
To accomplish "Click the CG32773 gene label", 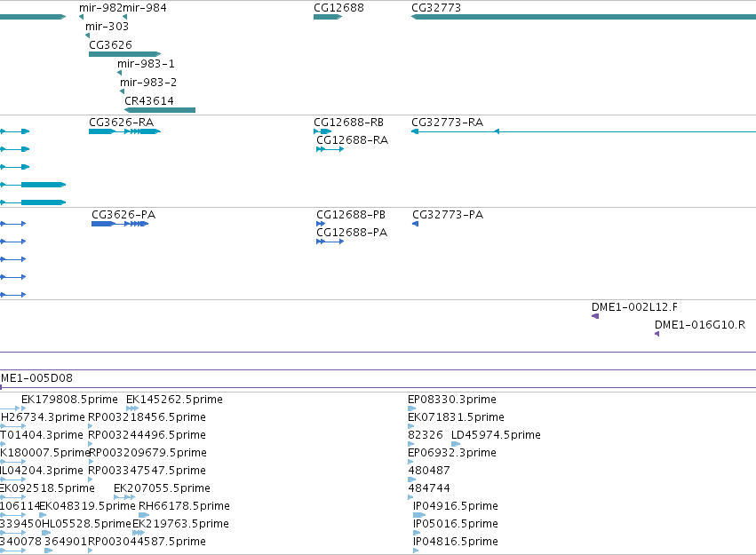I will click(x=436, y=8).
